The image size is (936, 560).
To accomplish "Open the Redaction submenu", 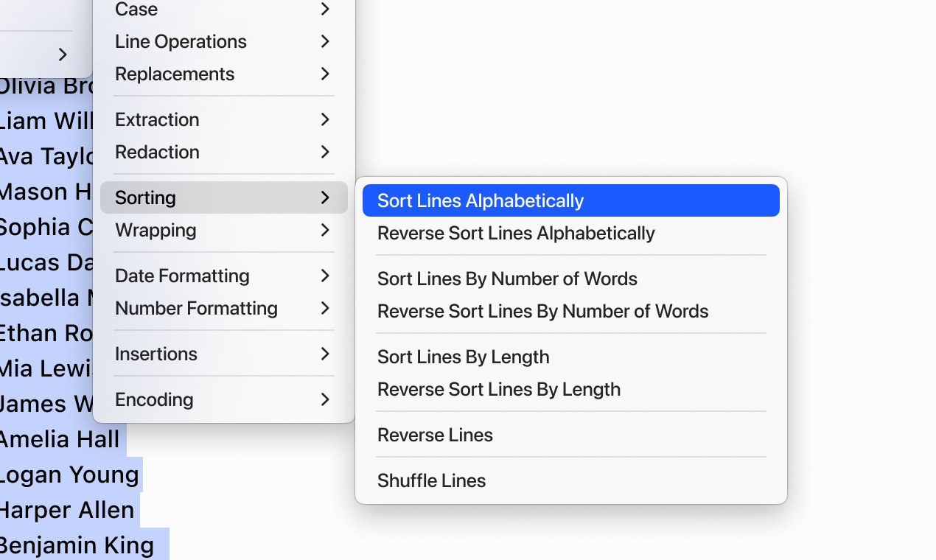I will (224, 152).
